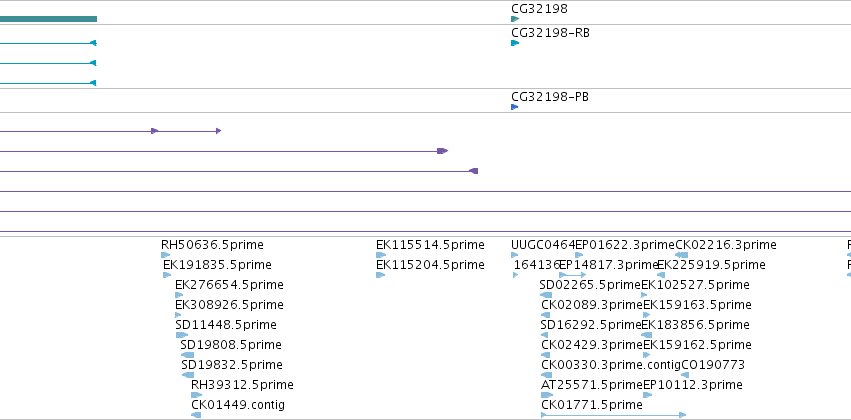Image resolution: width=851 pixels, height=420 pixels.
Task: Click the arrow glyph under EK276654.5prime
Action: [x=179, y=295]
